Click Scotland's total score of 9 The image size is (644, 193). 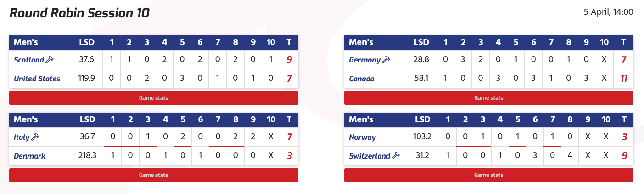[289, 60]
